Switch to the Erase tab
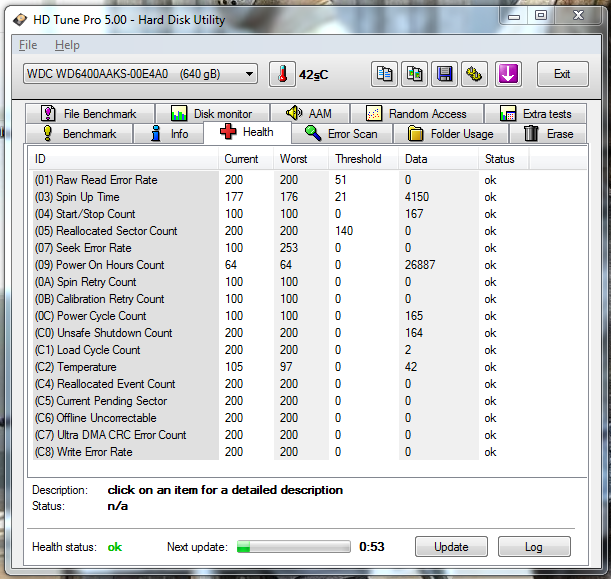Viewport: 611px width, 579px height. pyautogui.click(x=548, y=134)
